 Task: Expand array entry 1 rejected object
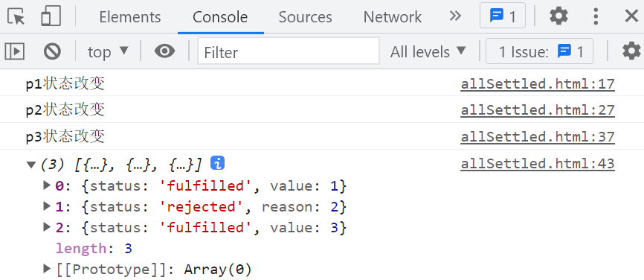pos(47,206)
